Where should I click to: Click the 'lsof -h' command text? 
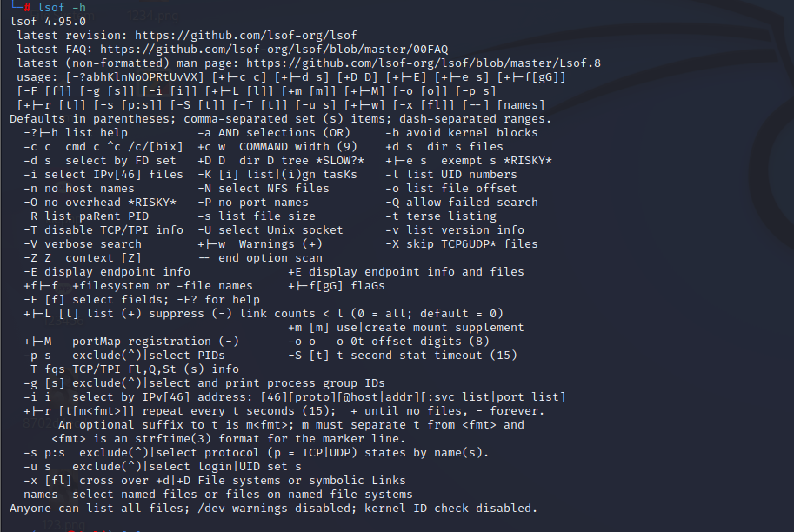pos(62,8)
